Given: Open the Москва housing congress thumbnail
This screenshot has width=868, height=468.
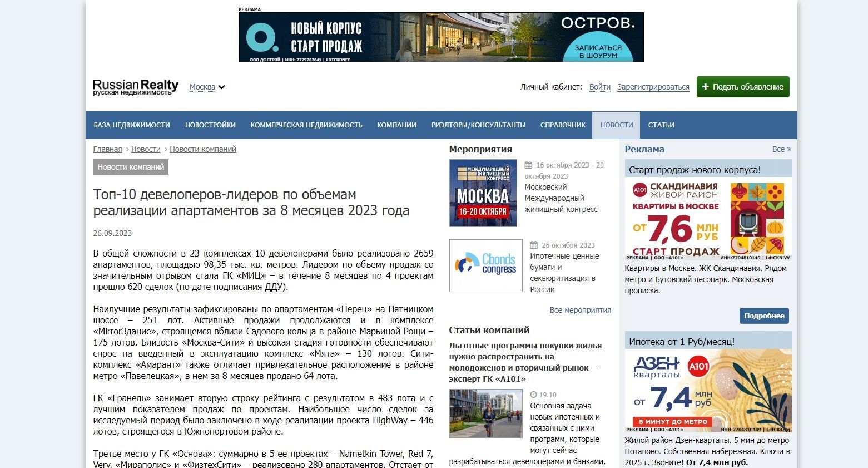Looking at the screenshot, I should [483, 193].
